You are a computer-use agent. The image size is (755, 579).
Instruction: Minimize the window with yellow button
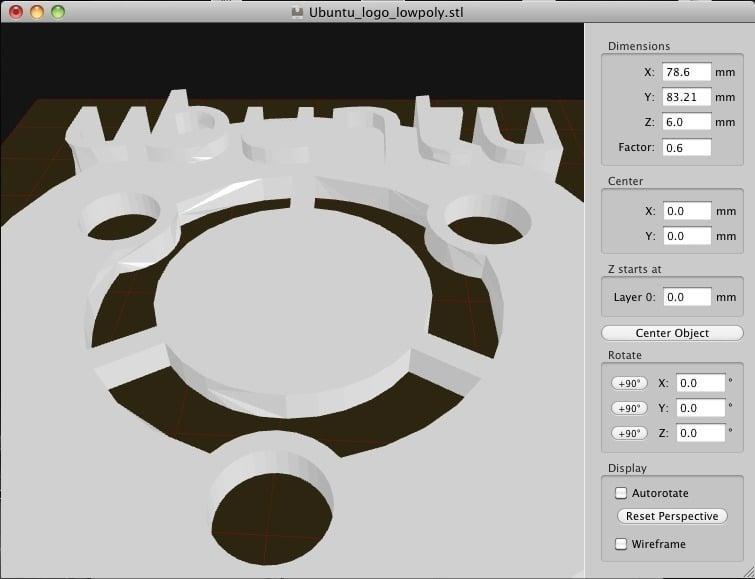tap(37, 12)
